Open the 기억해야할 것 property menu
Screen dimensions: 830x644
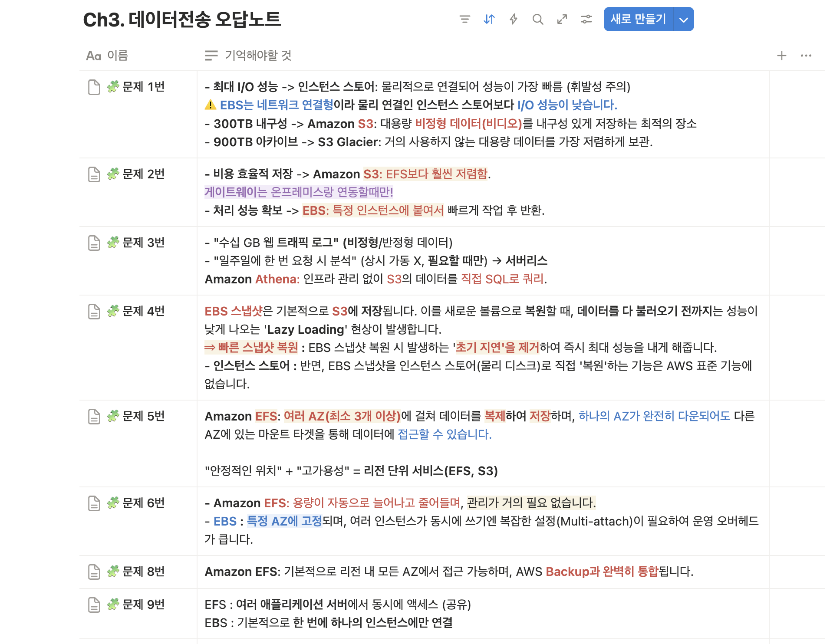(258, 55)
